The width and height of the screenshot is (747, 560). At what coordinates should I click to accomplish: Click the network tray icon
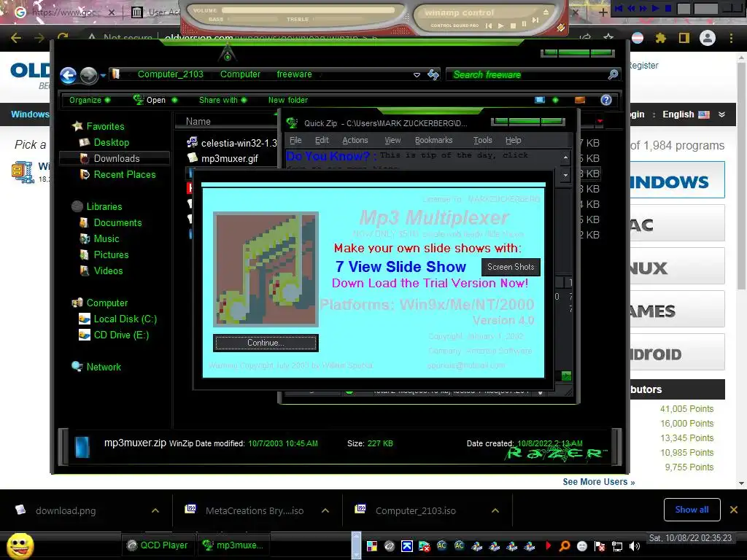[x=617, y=546]
